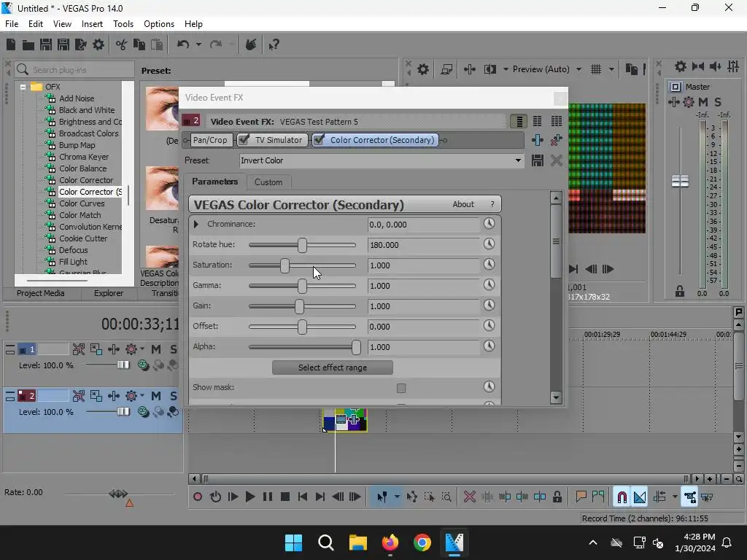
Task: Collapse the OFX folder in plug-in tree
Action: coord(23,87)
